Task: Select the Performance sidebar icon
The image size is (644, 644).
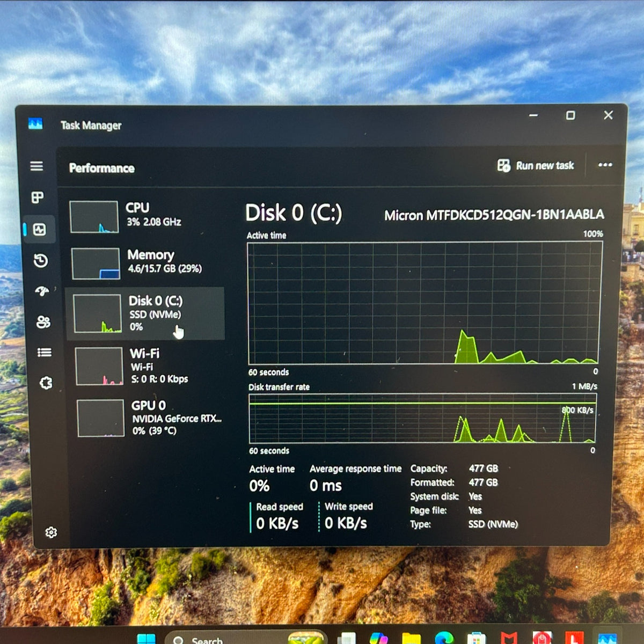Action: pyautogui.click(x=39, y=230)
